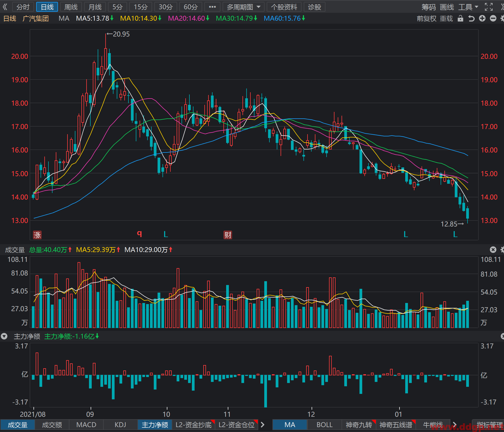Open 个股资料 stock info

coord(284,7)
